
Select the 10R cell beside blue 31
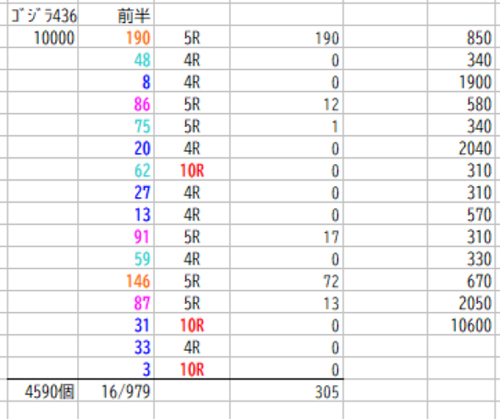(192, 324)
